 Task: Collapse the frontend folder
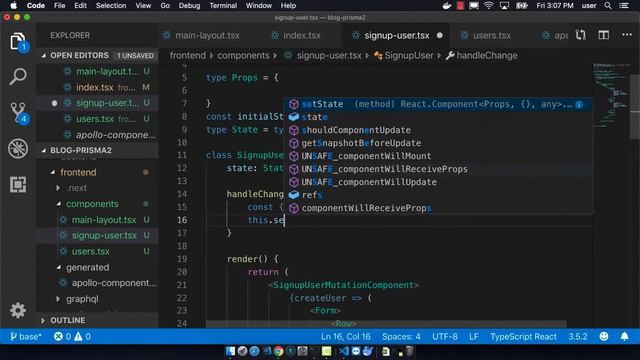click(53, 173)
